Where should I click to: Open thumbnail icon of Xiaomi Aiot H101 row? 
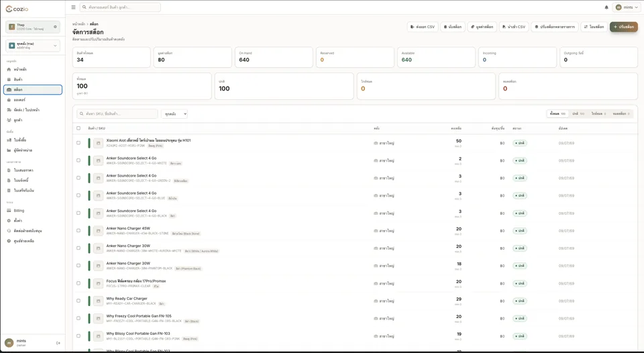98,143
